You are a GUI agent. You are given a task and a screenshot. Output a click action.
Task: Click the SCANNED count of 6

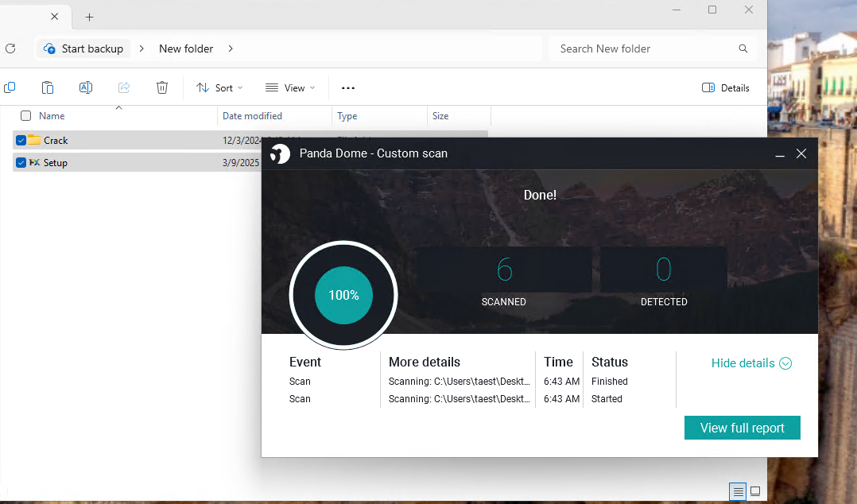(505, 269)
